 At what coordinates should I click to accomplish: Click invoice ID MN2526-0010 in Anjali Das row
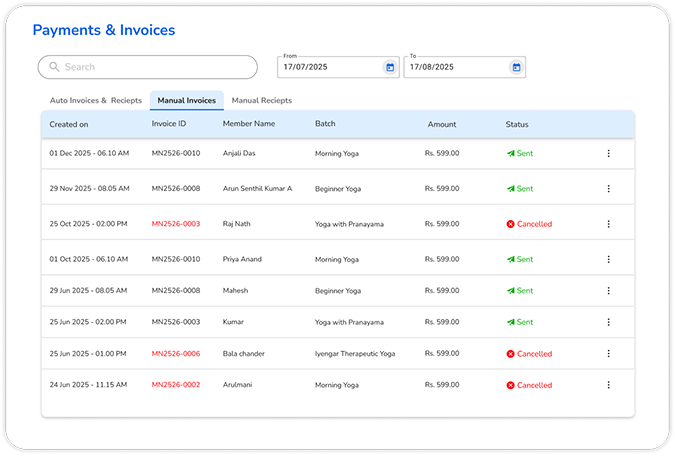[176, 153]
